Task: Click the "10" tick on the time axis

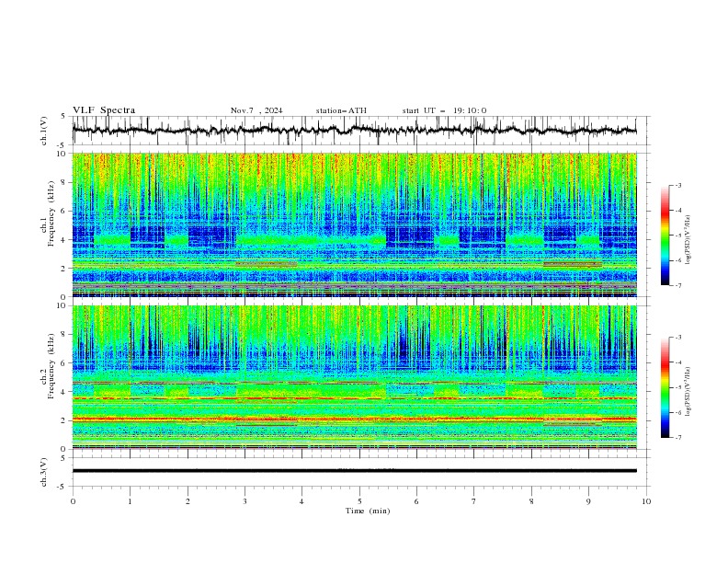Action: coord(646,501)
